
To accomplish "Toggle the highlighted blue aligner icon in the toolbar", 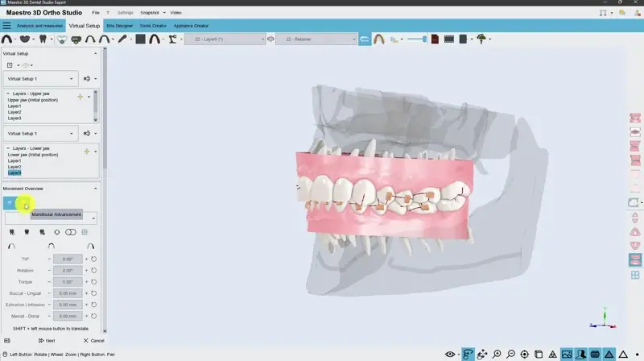I will point(365,39).
